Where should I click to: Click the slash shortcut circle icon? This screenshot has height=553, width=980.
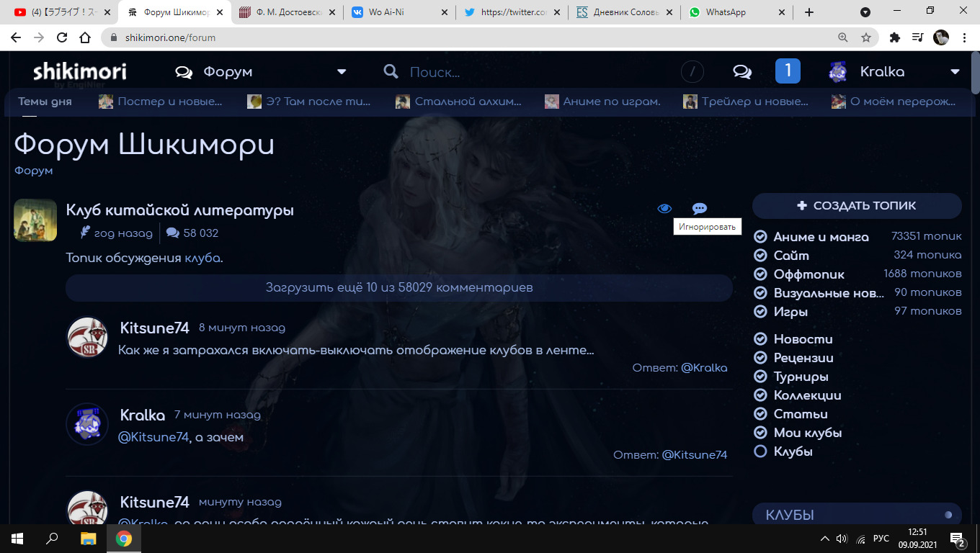tap(692, 71)
